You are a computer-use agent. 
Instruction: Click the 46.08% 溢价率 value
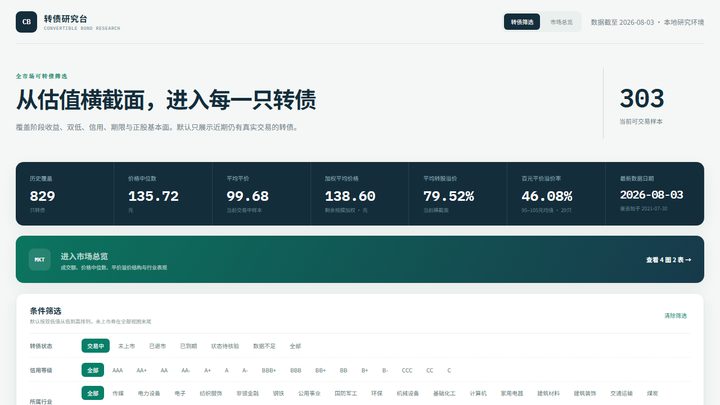pyautogui.click(x=547, y=197)
